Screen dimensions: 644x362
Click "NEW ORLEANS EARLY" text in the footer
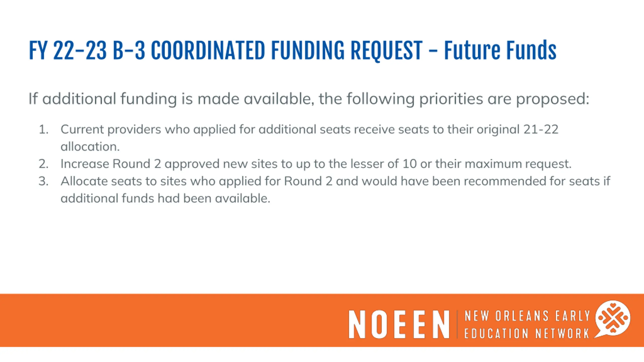coord(527,316)
